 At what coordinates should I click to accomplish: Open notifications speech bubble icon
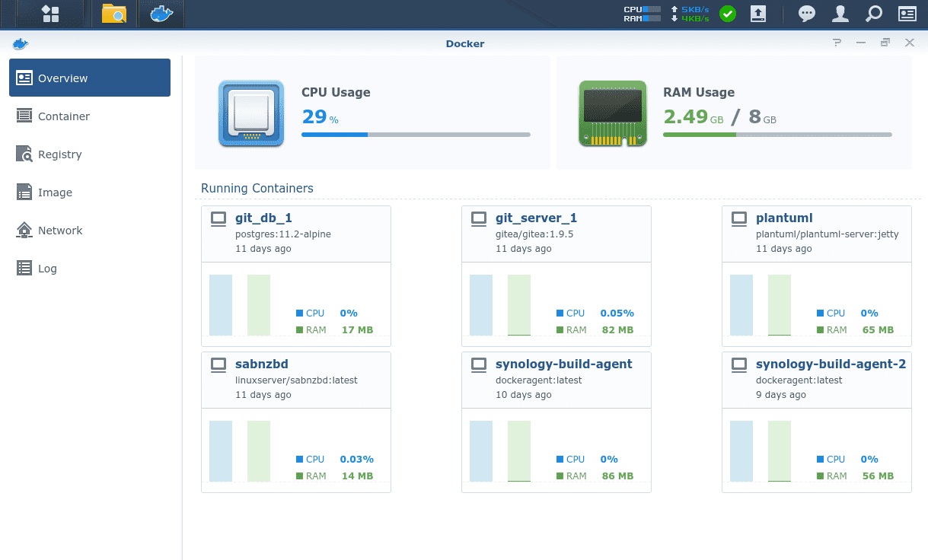pos(807,14)
